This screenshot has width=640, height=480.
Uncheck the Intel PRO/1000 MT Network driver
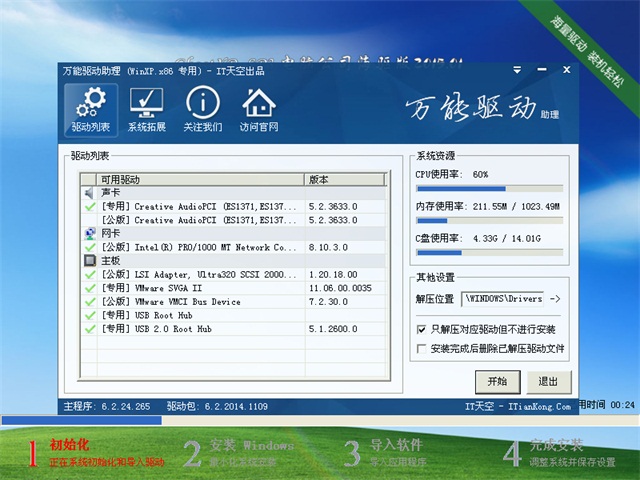click(90, 247)
